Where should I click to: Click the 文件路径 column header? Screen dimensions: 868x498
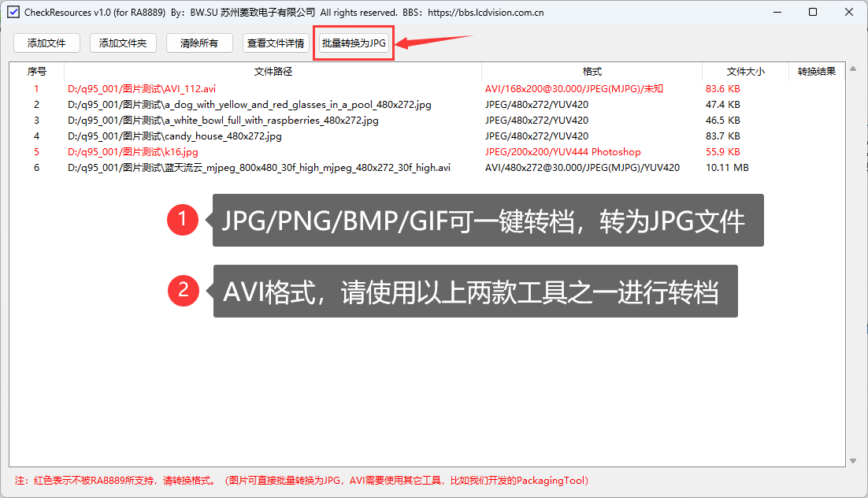click(x=273, y=72)
